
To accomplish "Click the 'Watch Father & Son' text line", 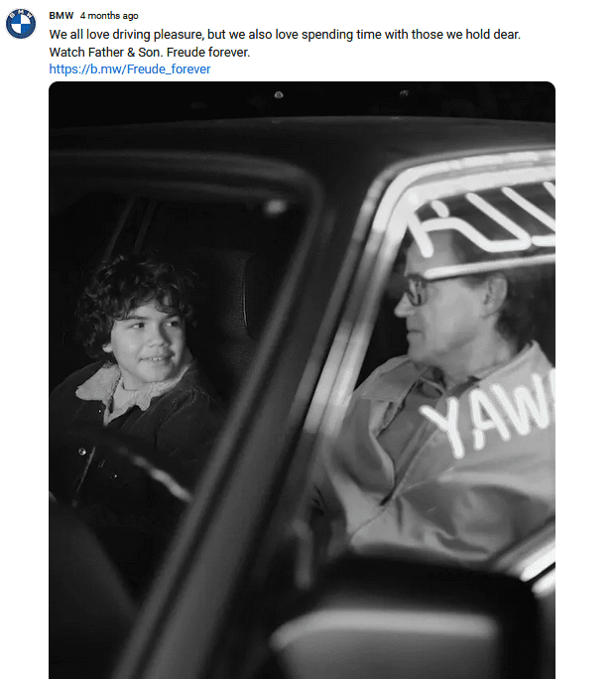I will tap(107, 53).
